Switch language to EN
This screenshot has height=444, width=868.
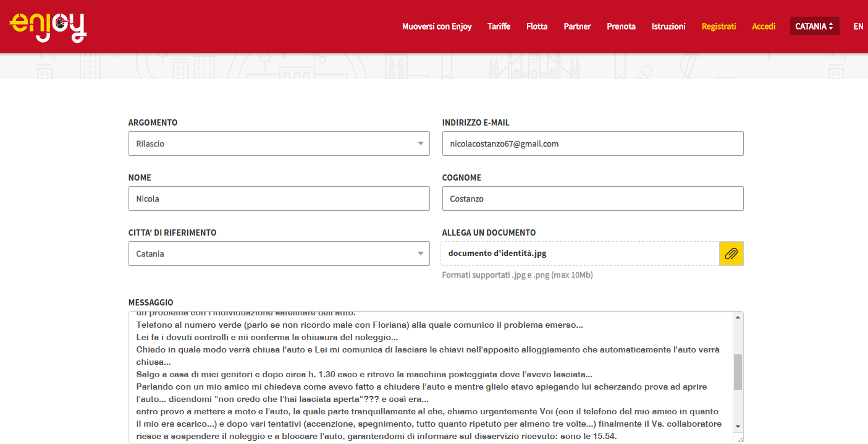(858, 27)
